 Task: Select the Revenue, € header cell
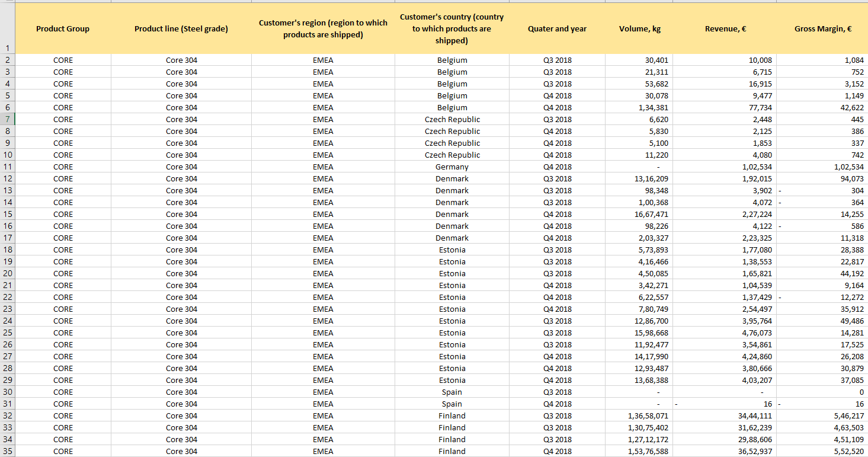725,28
